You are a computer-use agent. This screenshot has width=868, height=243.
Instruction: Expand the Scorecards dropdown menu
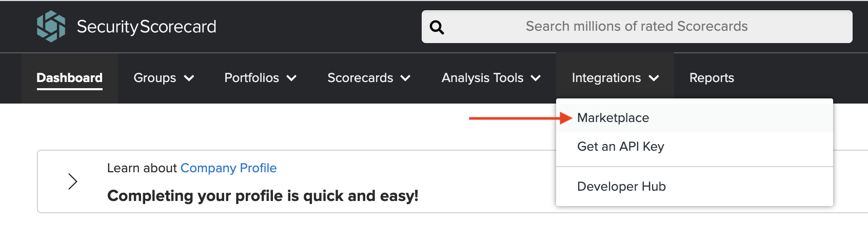tap(369, 78)
